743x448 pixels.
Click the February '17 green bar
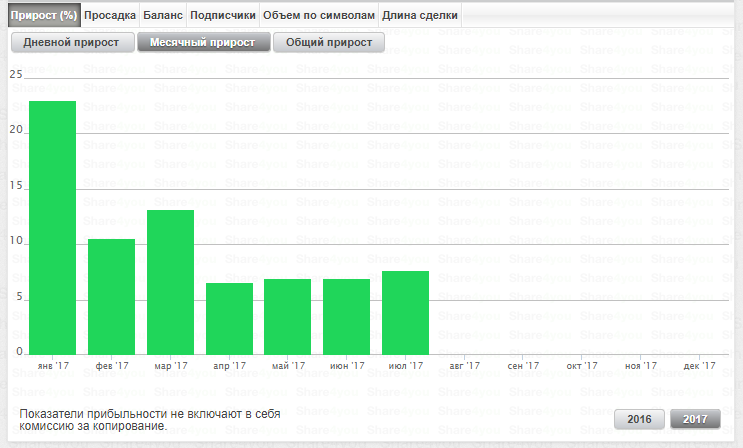(111, 296)
